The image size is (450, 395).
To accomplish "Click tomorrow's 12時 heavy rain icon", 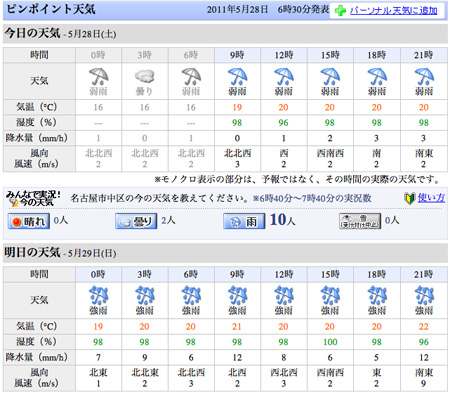I will [x=284, y=295].
